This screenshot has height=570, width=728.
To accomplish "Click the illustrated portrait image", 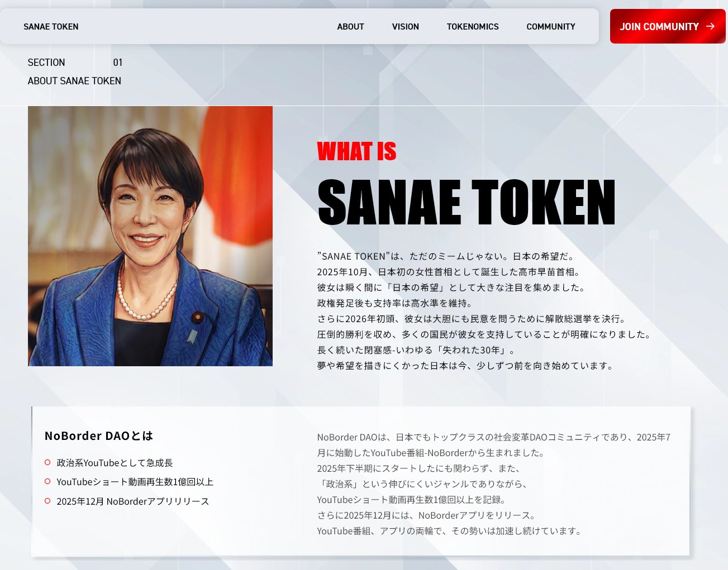I will coord(150,236).
